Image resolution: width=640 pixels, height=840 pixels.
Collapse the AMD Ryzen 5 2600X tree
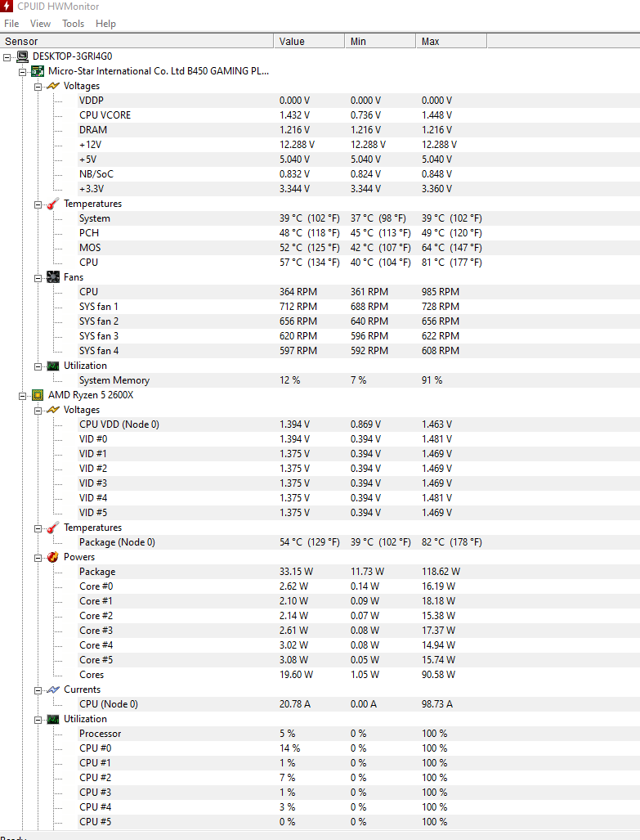23,395
